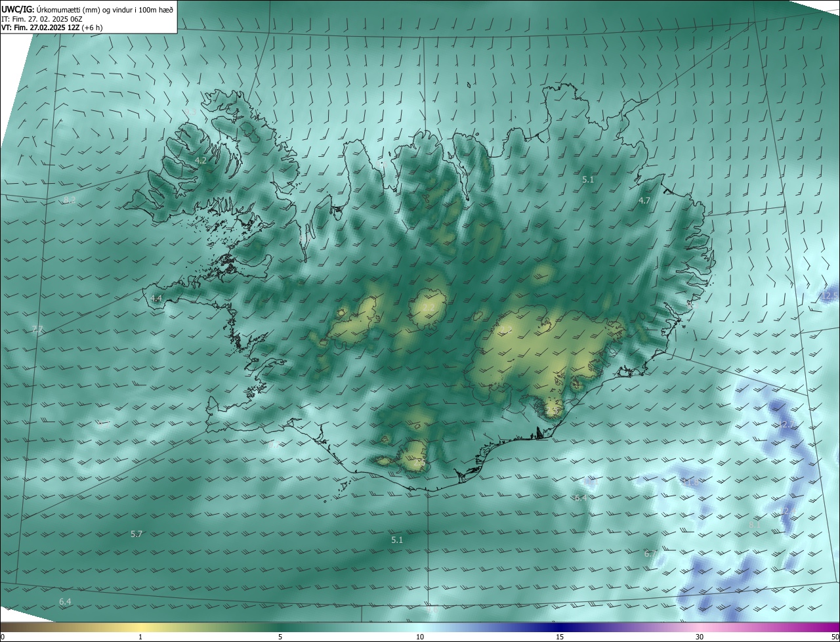Viewport: 840px width, 642px height.
Task: Click the 30 tick label on the color scale
Action: pos(700,637)
